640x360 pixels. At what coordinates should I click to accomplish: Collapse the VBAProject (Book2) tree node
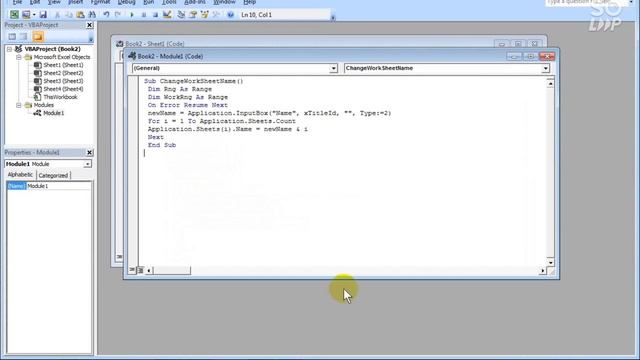click(9, 49)
